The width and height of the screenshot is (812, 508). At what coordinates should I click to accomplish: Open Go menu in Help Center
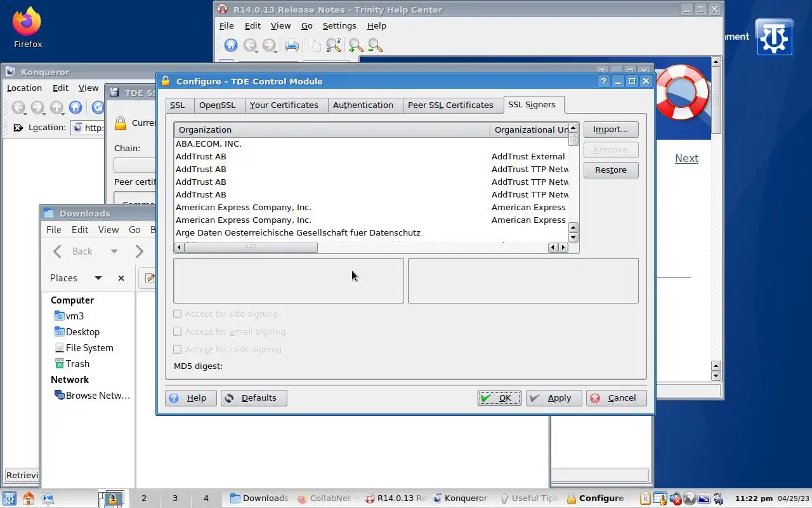[307, 26]
